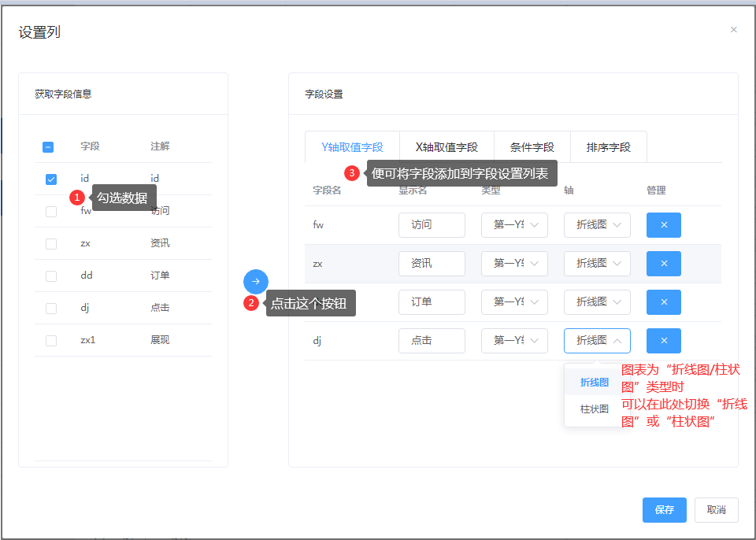The image size is (756, 540).
Task: Check the zx field checkbox
Action: (51, 244)
